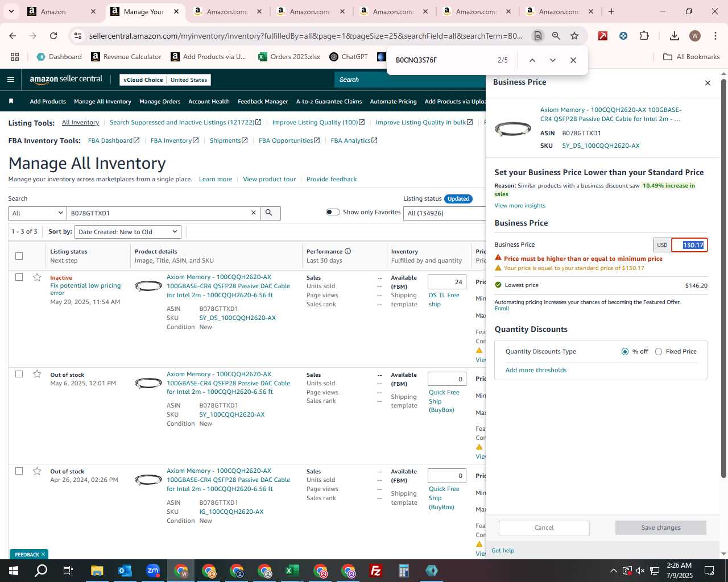Click the Amazon Seller Central logo
The height and width of the screenshot is (582, 728).
[x=66, y=80]
